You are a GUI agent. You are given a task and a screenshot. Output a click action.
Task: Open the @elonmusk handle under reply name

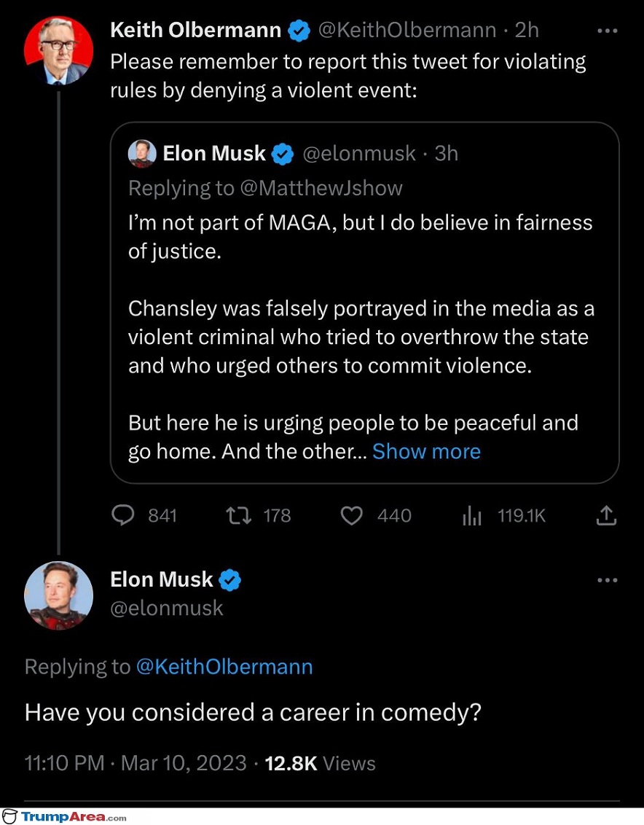166,608
